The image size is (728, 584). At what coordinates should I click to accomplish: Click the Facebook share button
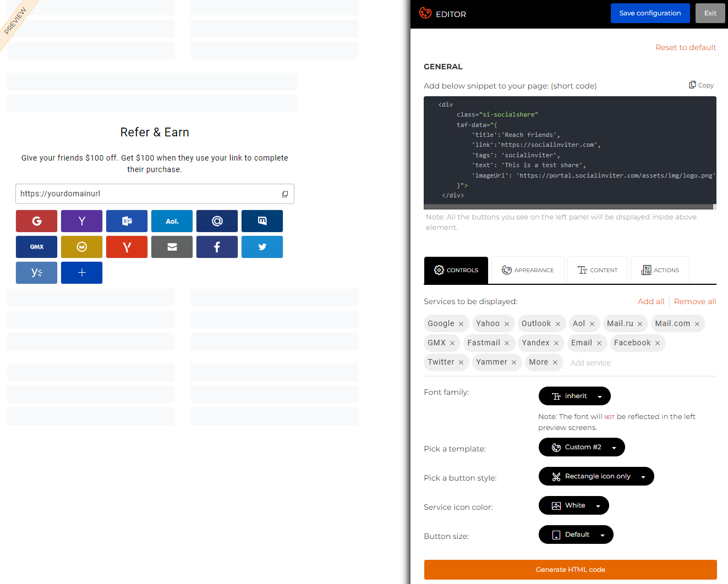click(x=217, y=247)
